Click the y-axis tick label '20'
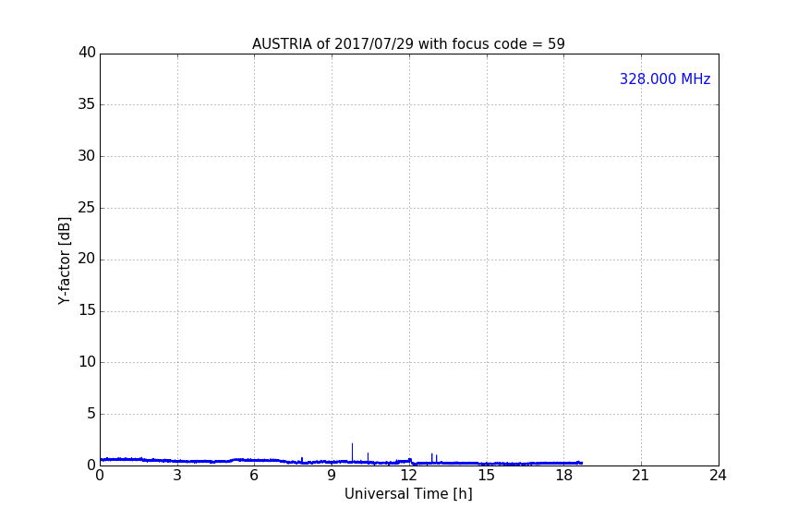 coord(87,259)
